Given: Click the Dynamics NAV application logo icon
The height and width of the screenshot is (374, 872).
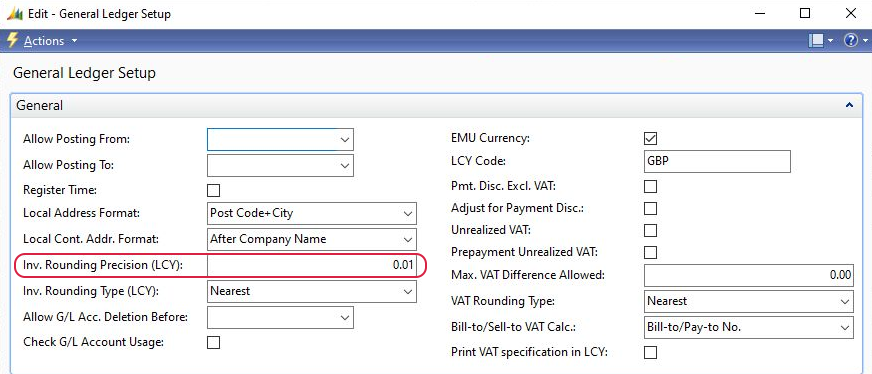Looking at the screenshot, I should pos(13,13).
